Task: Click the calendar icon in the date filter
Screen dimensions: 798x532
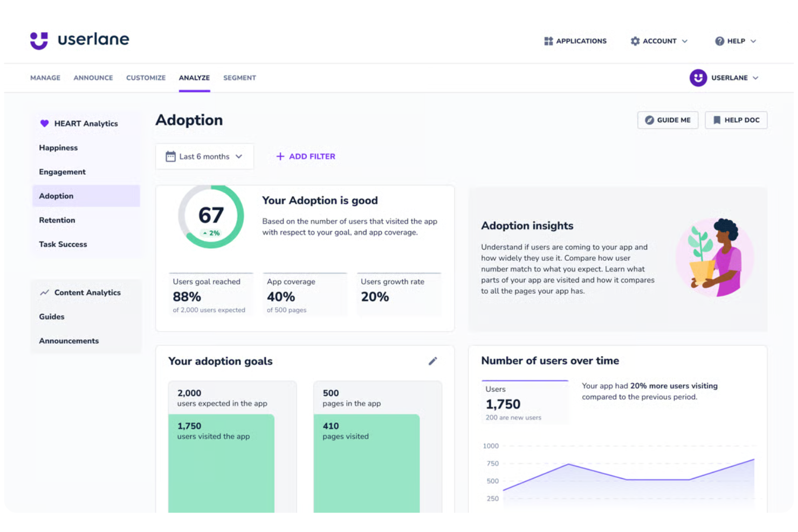Action: (x=170, y=156)
